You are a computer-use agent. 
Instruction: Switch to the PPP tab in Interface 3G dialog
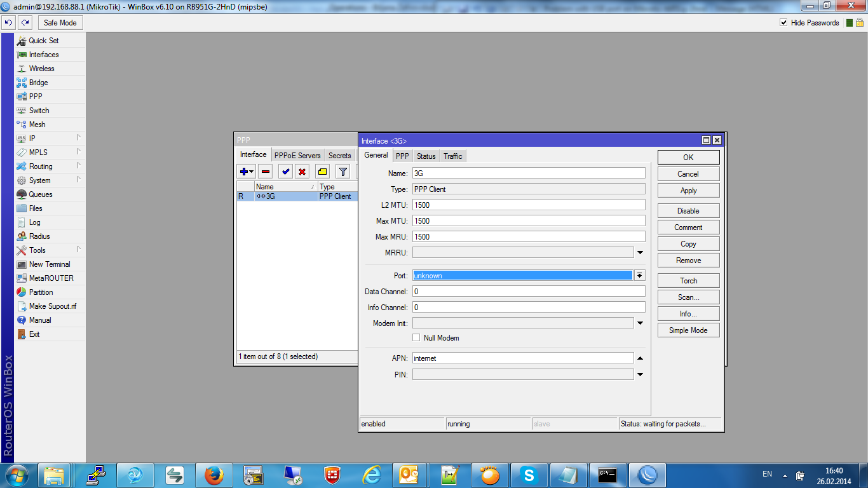click(402, 156)
